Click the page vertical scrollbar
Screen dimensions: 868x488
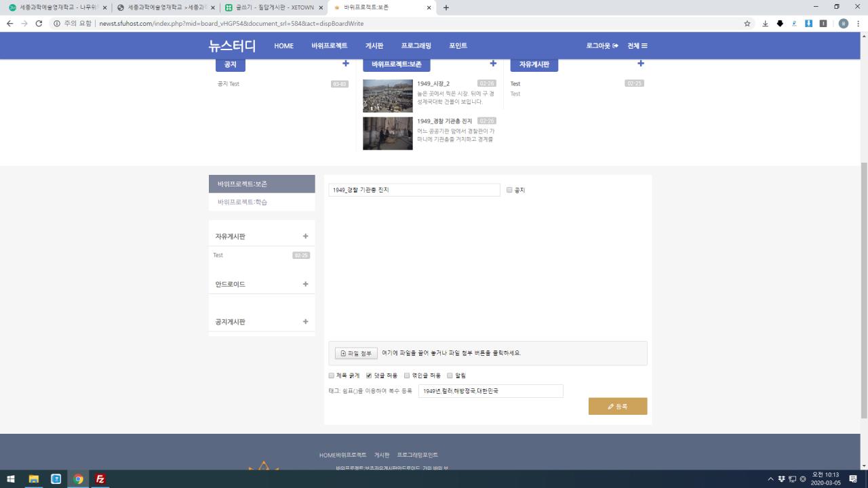tap(863, 291)
